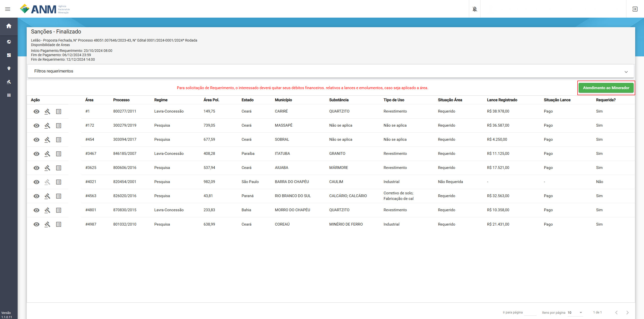
Task: Sort by Município column header
Action: pos(283,100)
